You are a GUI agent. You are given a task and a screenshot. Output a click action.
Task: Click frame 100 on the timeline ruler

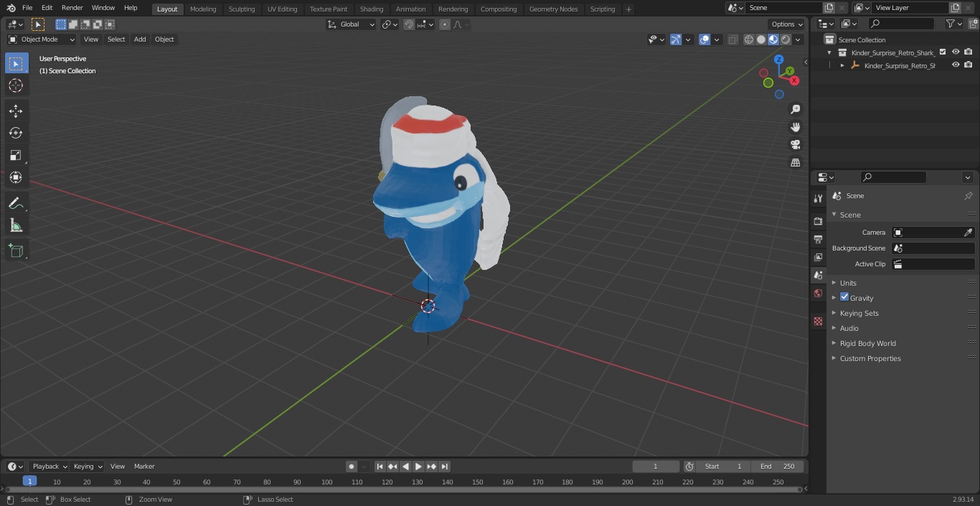[326, 482]
